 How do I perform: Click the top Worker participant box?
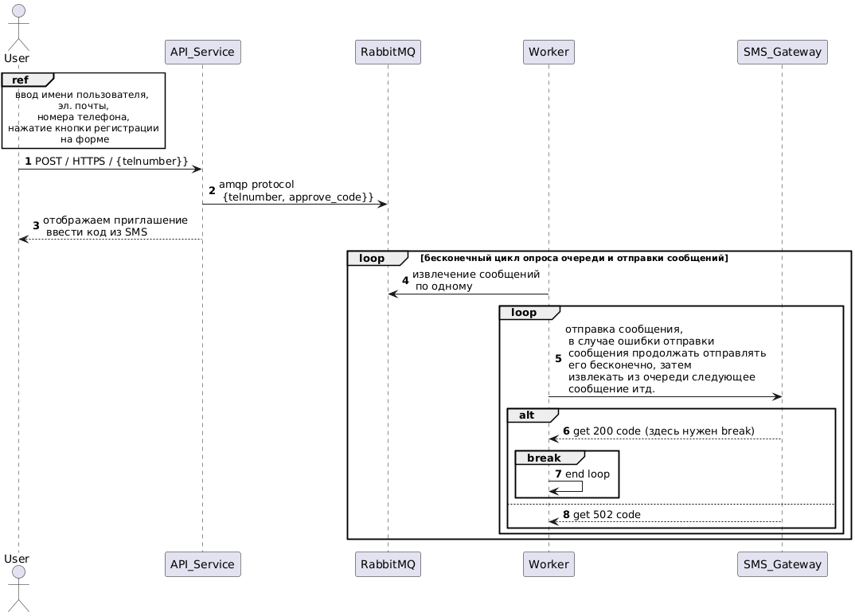click(549, 52)
